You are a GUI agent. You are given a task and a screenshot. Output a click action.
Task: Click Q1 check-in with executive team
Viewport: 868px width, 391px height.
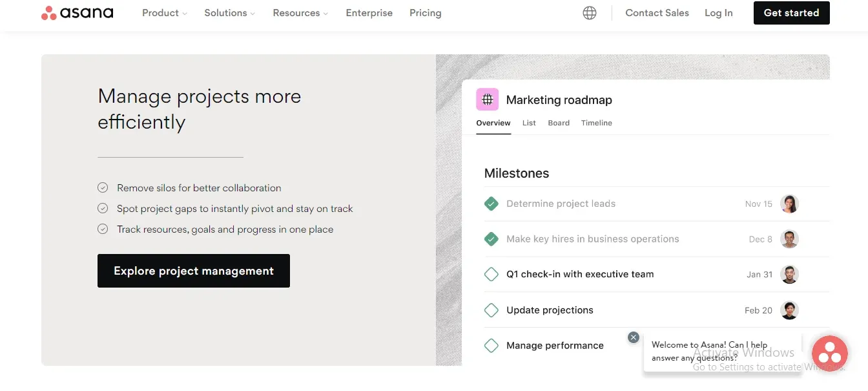point(580,275)
